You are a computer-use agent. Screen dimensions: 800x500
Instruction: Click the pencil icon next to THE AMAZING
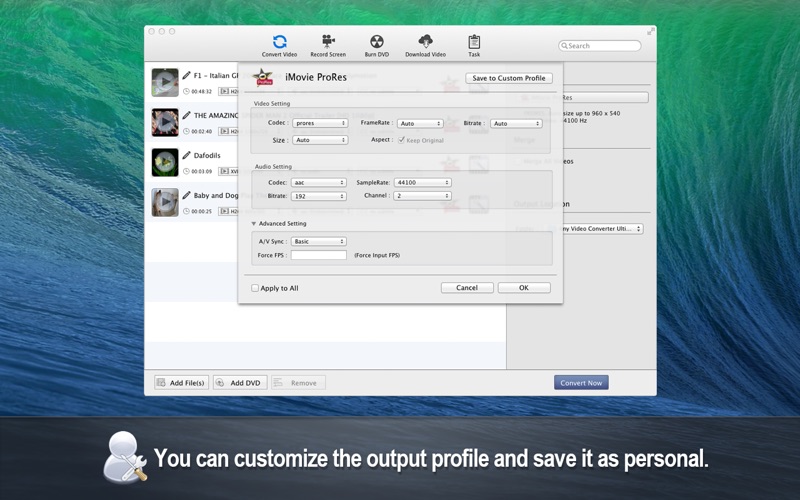coord(187,115)
